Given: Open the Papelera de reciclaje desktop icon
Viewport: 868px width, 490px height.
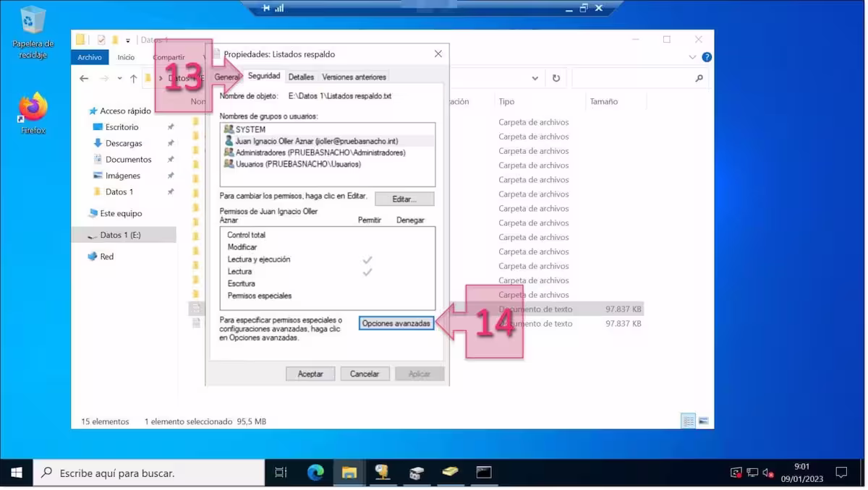Looking at the screenshot, I should tap(33, 33).
